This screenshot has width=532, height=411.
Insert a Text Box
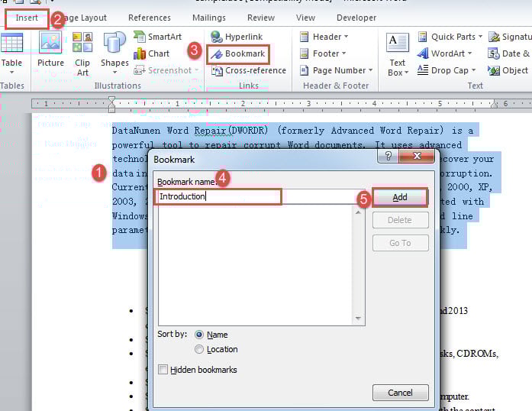click(398, 54)
